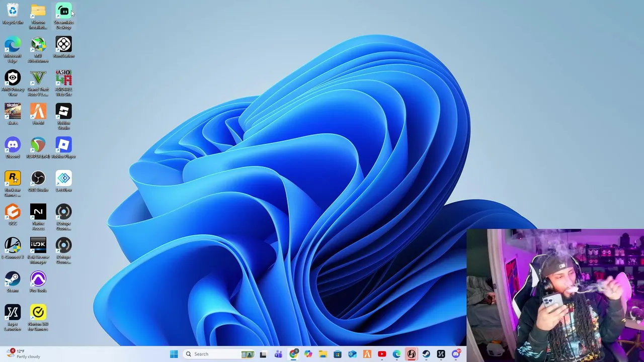Switch to Microsoft Edge in the taskbar
Screen dimensions: 644x362
tap(396, 354)
